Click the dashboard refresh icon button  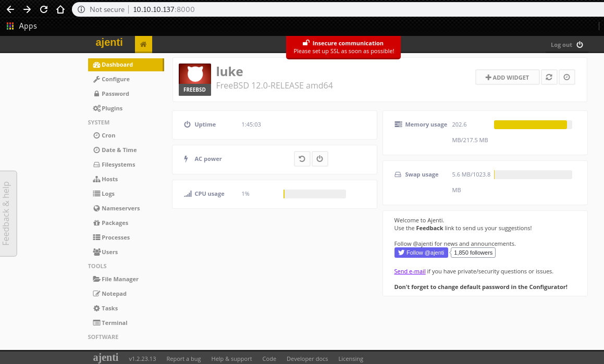coord(549,77)
